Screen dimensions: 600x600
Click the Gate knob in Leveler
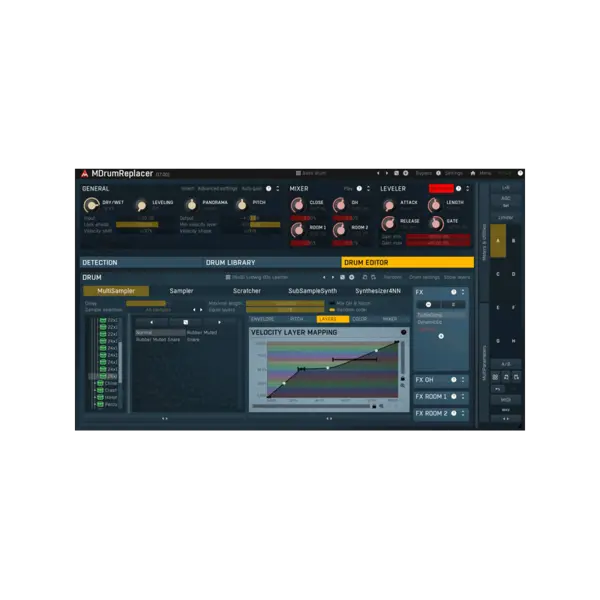(435, 223)
